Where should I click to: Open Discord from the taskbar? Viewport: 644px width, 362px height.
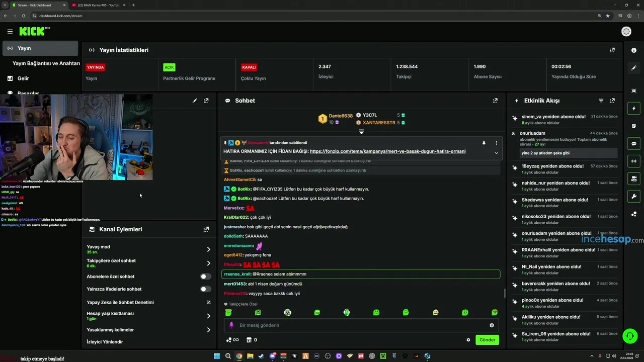coord(273,356)
